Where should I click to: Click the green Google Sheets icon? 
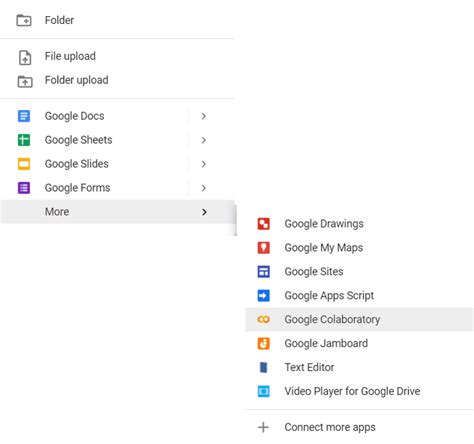click(24, 140)
